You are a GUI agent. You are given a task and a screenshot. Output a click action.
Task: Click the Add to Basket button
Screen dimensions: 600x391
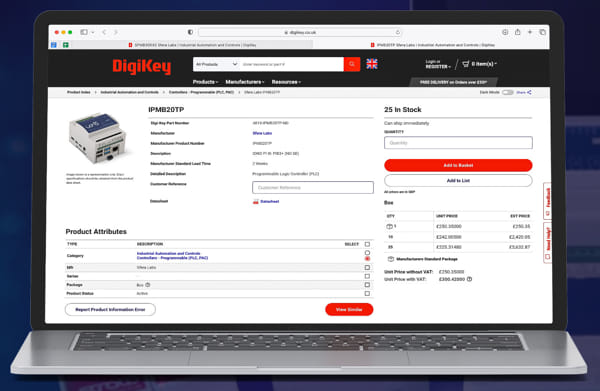(x=458, y=165)
